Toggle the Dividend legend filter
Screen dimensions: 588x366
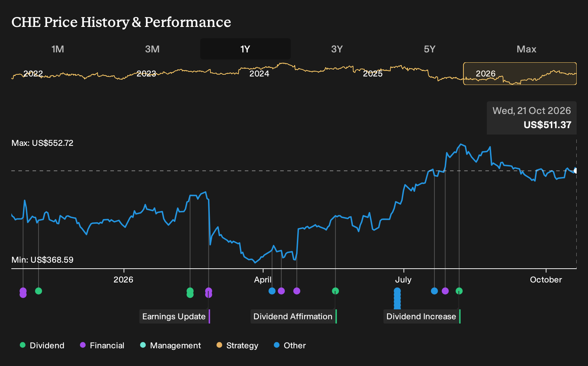coord(42,345)
